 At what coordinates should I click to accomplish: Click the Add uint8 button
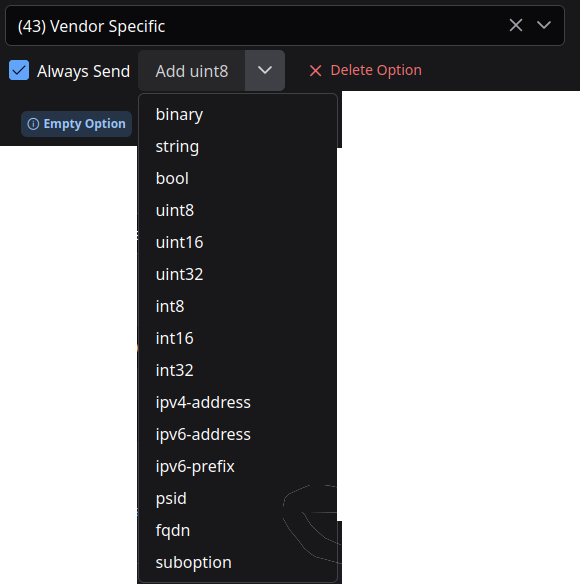pos(191,71)
